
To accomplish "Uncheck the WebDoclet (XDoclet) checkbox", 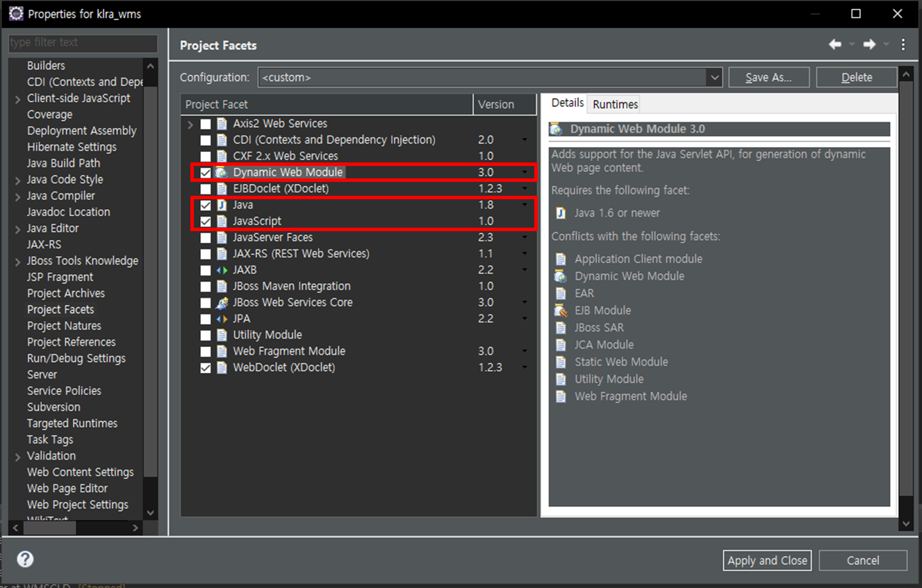I will tap(206, 368).
